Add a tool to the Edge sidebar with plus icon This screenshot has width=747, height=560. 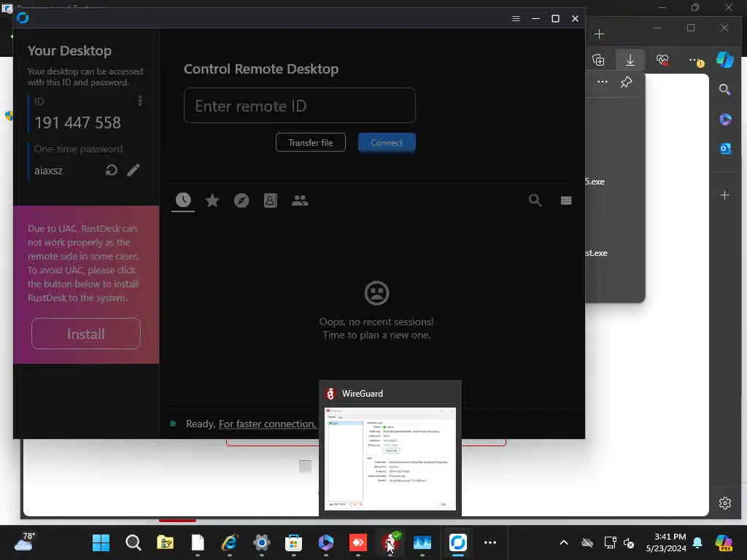[x=724, y=195]
